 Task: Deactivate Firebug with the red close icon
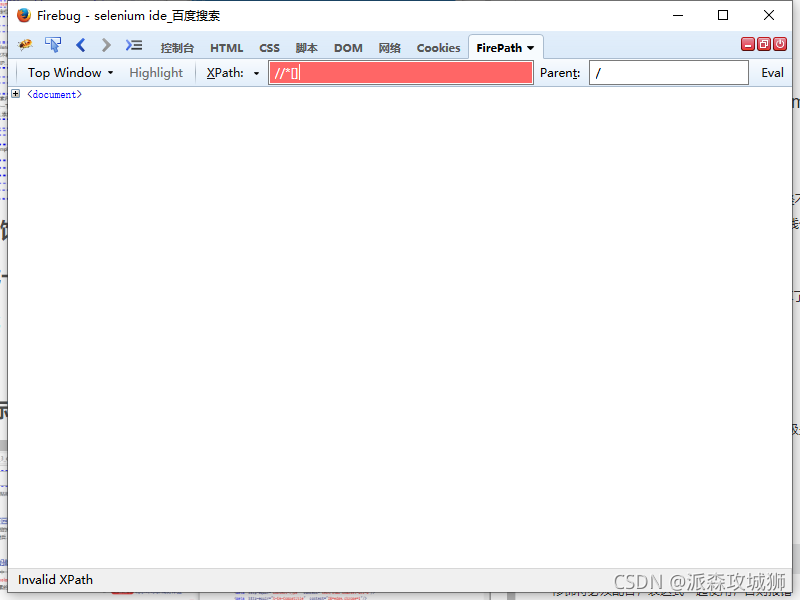pos(780,44)
